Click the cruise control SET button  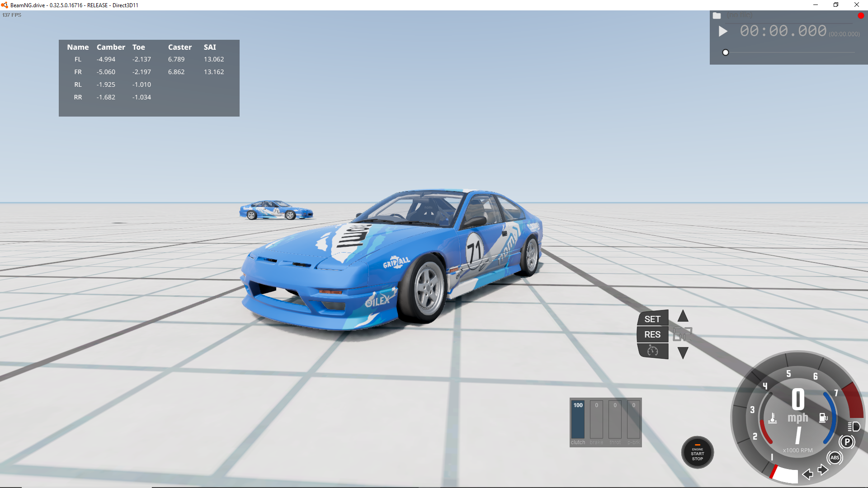pyautogui.click(x=652, y=319)
